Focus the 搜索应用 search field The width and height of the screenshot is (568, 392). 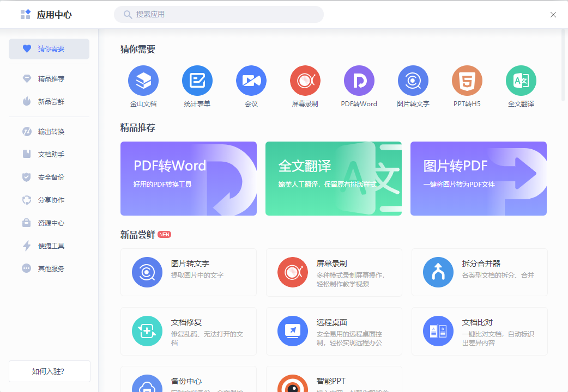(x=219, y=15)
